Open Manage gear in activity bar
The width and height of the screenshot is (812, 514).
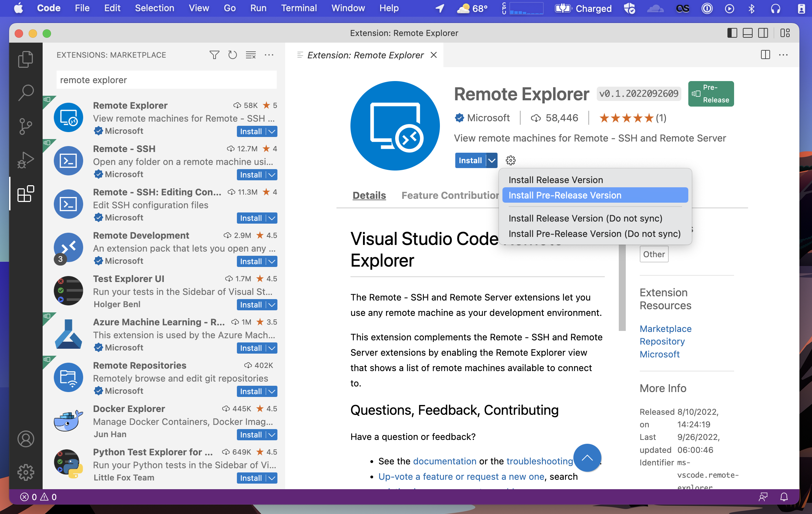coord(26,472)
